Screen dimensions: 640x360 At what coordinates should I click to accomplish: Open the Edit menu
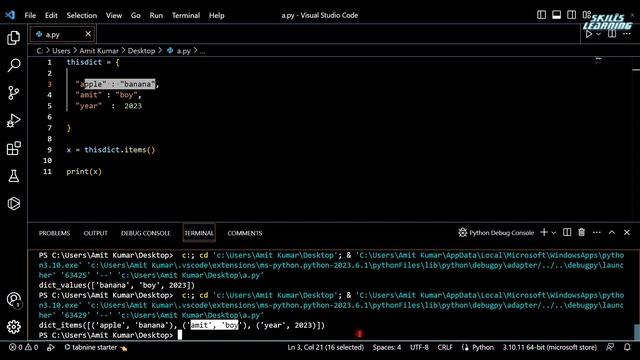click(x=51, y=16)
